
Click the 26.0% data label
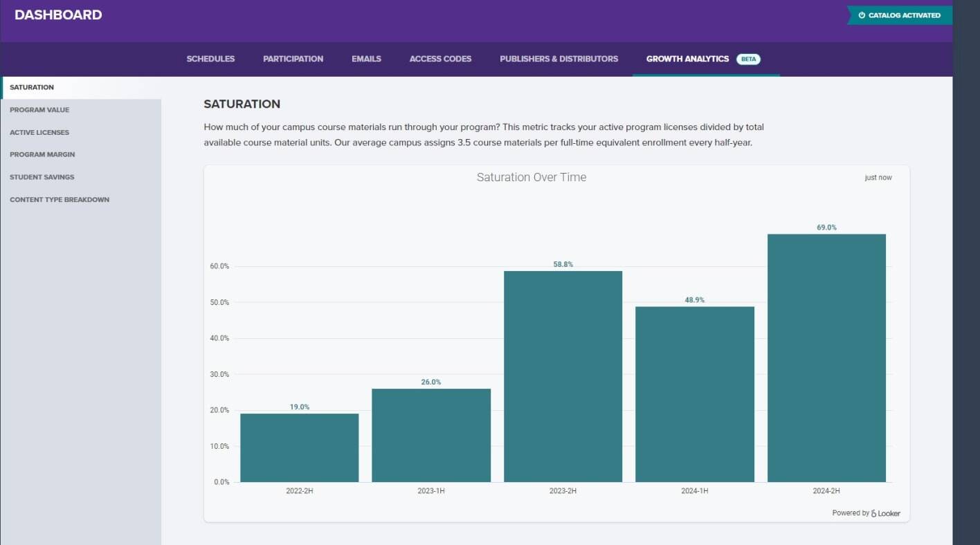431,382
